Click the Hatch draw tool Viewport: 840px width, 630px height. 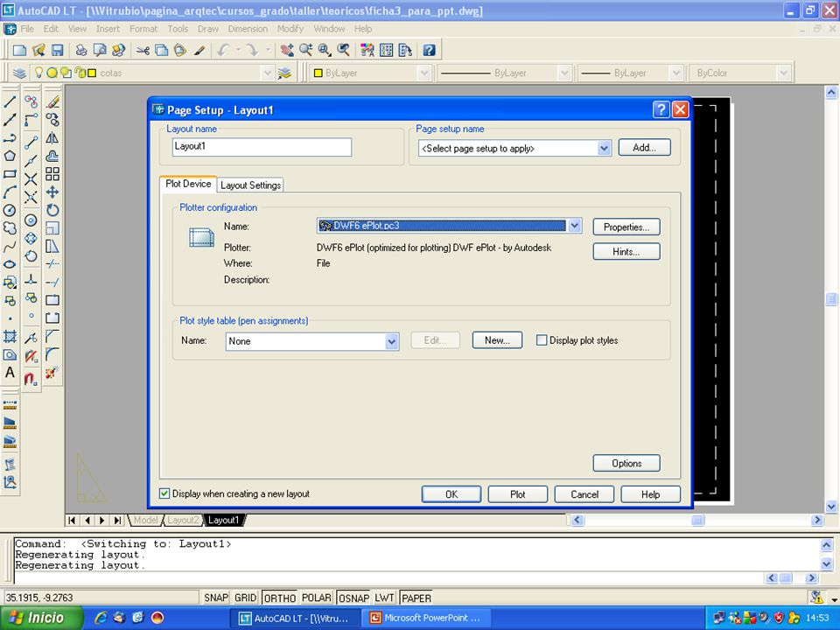click(x=10, y=336)
